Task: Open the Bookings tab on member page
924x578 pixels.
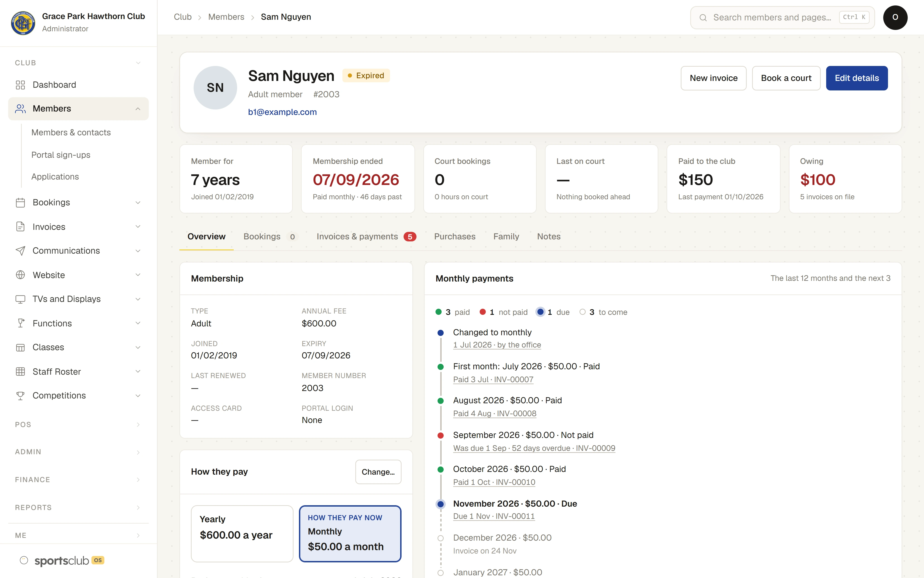Action: tap(271, 237)
